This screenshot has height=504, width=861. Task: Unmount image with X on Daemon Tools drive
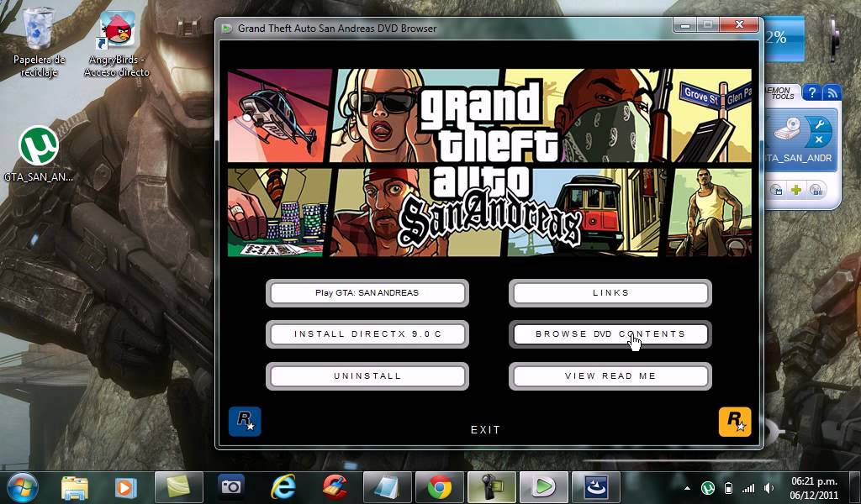pos(819,140)
